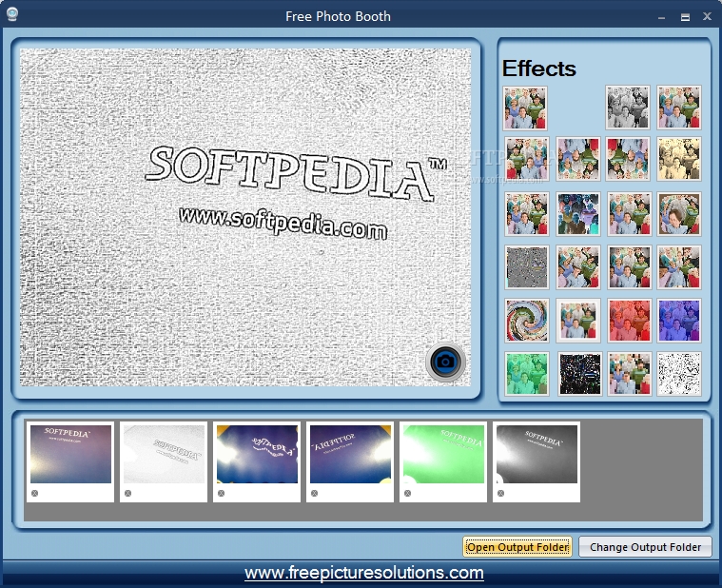The width and height of the screenshot is (722, 588).
Task: Select the black edge-detect effect
Action: tap(579, 374)
